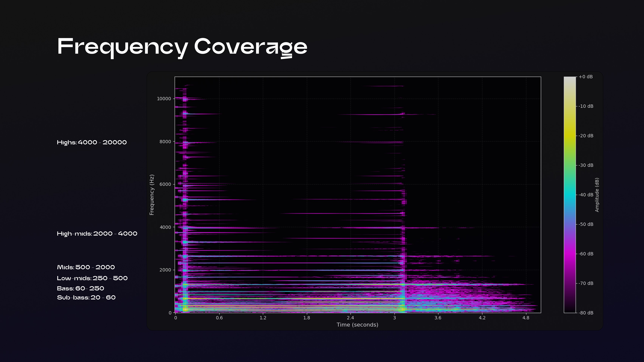The width and height of the screenshot is (644, 362).
Task: Select the Highs: 4000 - 20000 label
Action: pos(92,142)
